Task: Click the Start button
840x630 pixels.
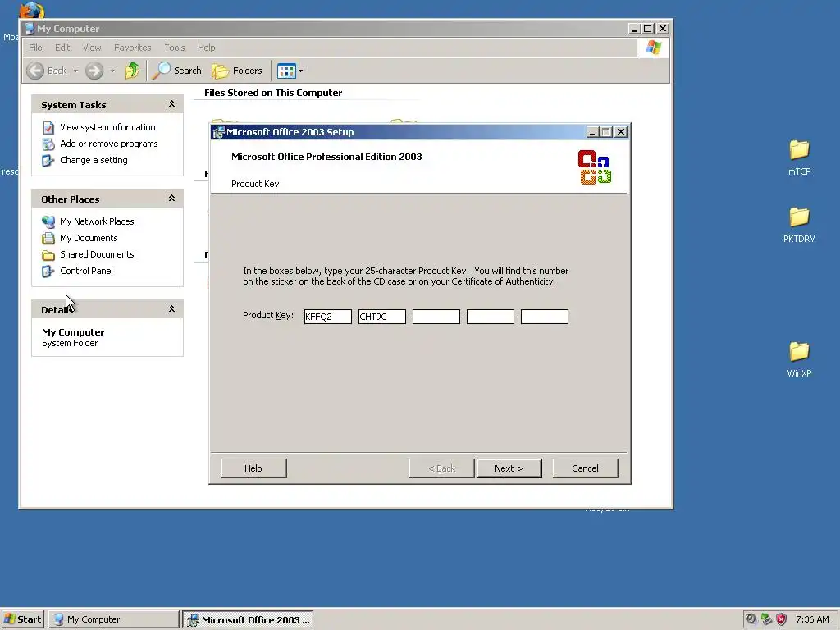Action: pyautogui.click(x=22, y=619)
